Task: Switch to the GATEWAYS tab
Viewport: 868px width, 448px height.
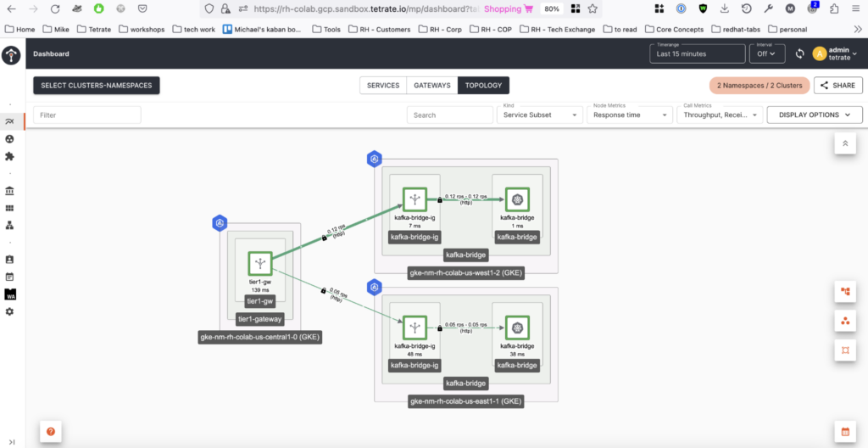Action: tap(432, 86)
